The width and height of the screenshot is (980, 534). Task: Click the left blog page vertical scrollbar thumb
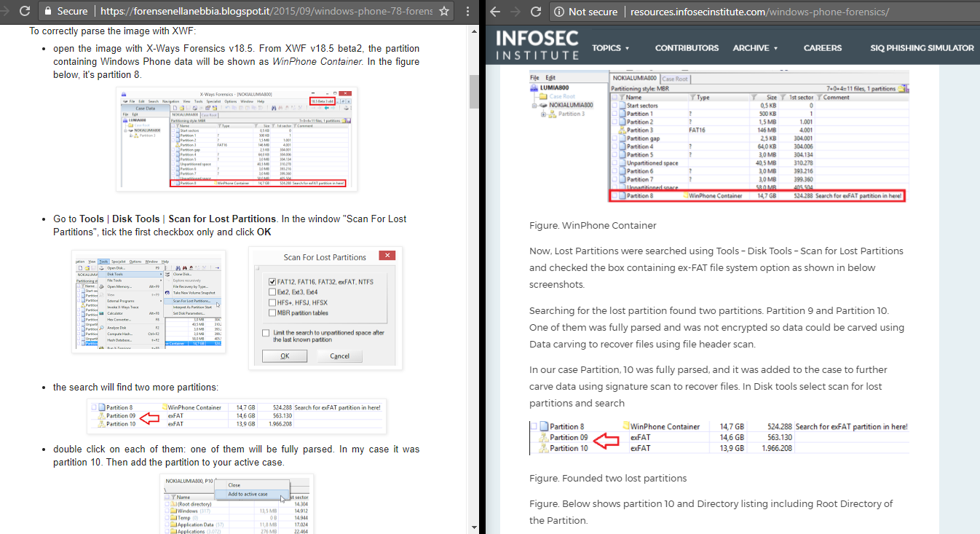click(473, 91)
